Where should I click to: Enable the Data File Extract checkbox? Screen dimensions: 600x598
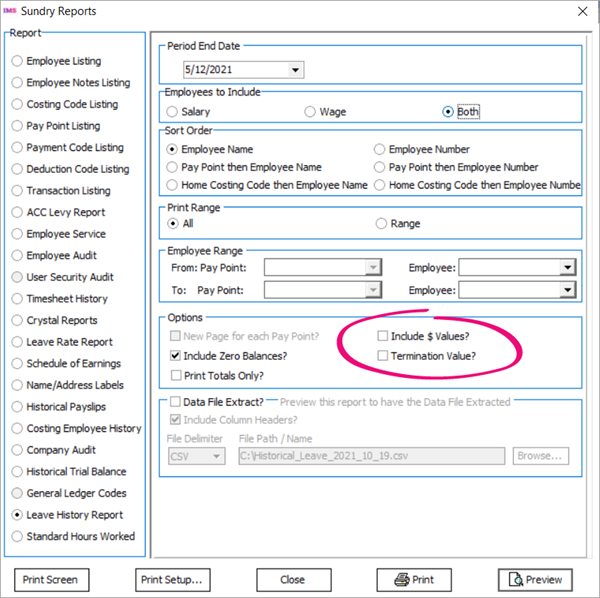coord(176,402)
